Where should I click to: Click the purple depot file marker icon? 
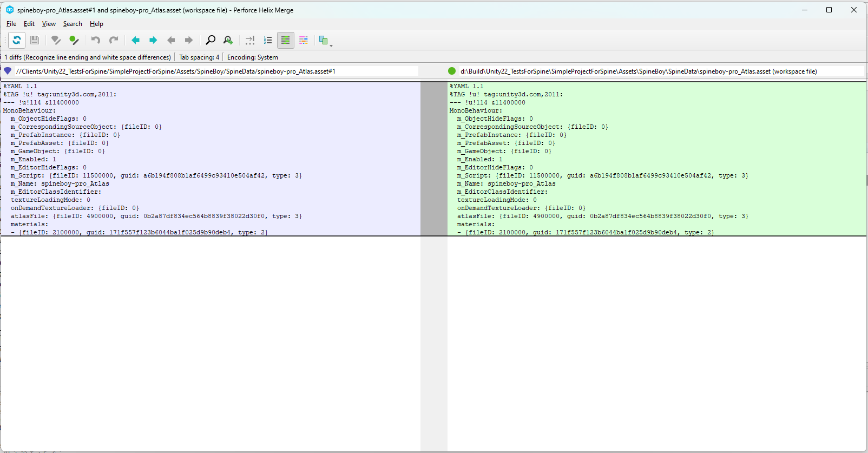point(8,71)
